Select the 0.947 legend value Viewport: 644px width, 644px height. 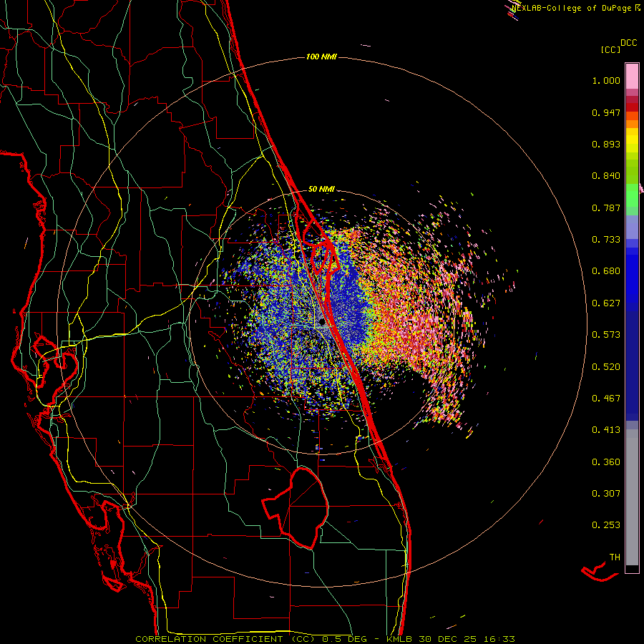pyautogui.click(x=606, y=112)
